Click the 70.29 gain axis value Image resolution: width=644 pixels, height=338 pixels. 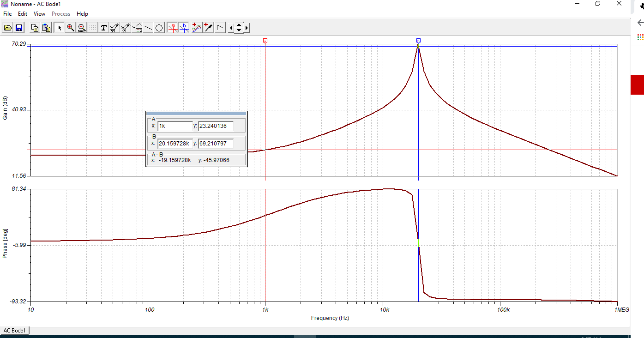19,44
